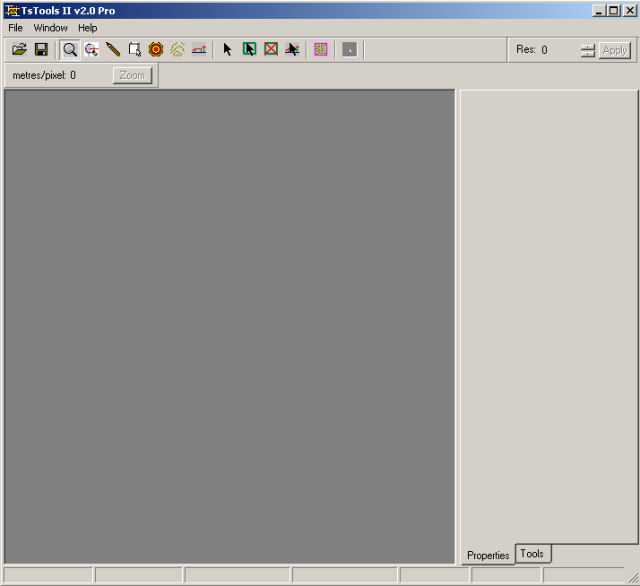This screenshot has height=586, width=640.
Task: Click the red and yellow target icon
Action: pyautogui.click(x=156, y=49)
